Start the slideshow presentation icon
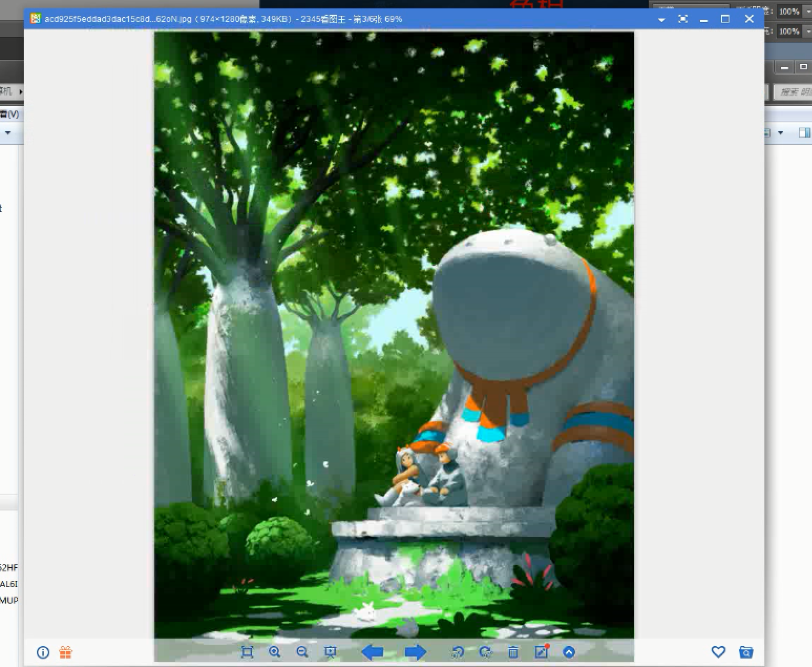This screenshot has width=812, height=667. [x=330, y=652]
